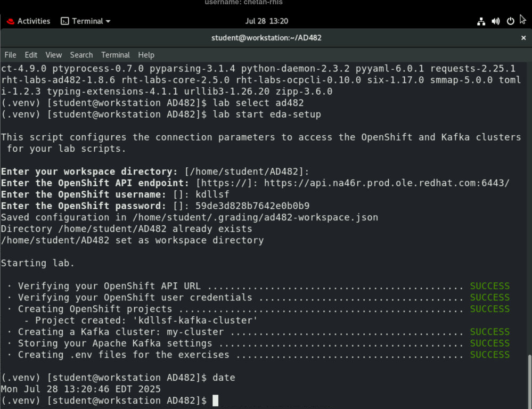Expand the Terminal app menu arrow
This screenshot has width=532, height=409.
[x=108, y=21]
